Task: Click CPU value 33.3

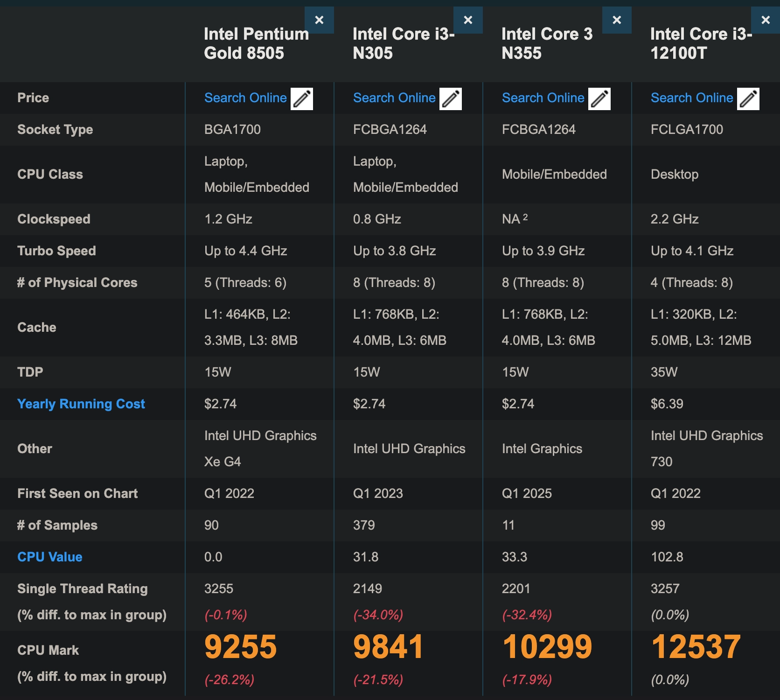Action: (515, 557)
